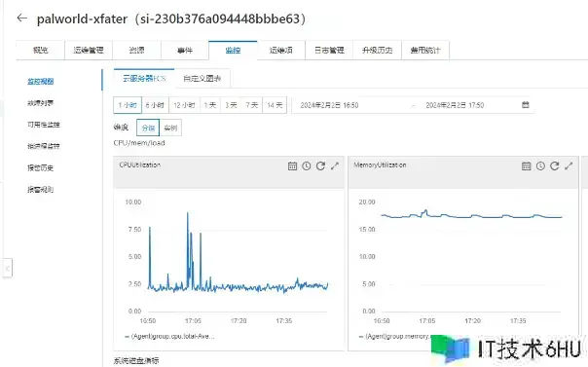
Task: Open the 运维管理 tab
Action: [x=89, y=51]
